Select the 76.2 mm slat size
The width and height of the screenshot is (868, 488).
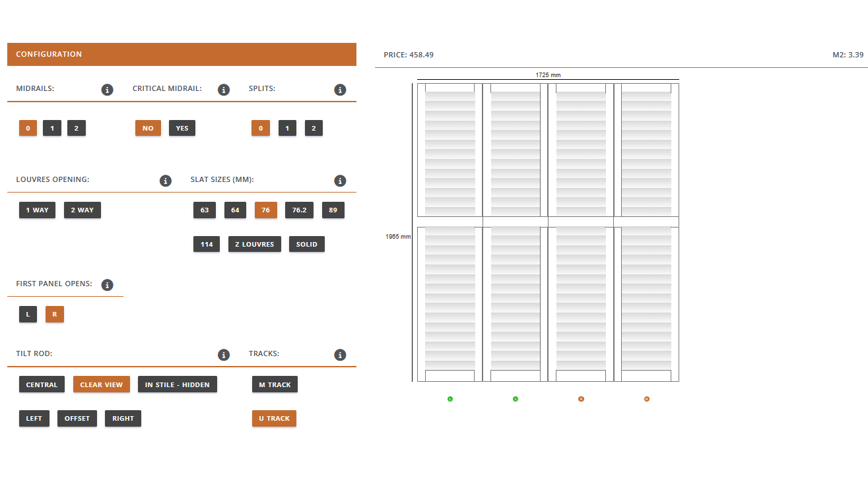(x=300, y=210)
